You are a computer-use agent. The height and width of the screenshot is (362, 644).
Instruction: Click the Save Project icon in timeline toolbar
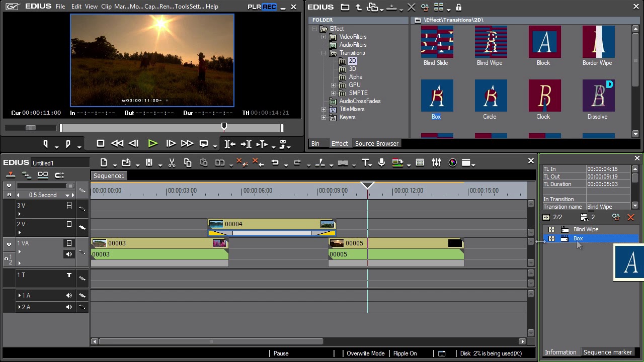[x=149, y=163]
